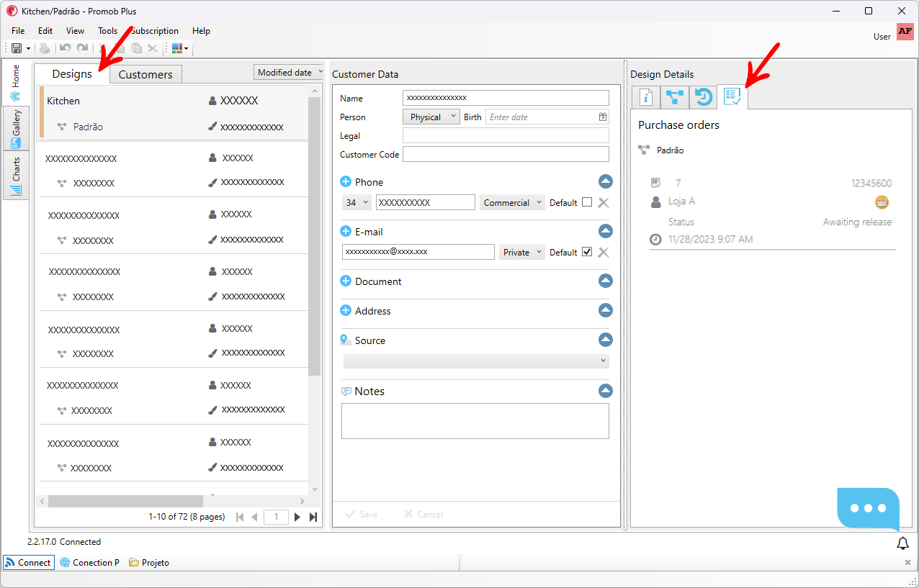
Task: Click the Cancel button in Customer Data
Action: 423,514
